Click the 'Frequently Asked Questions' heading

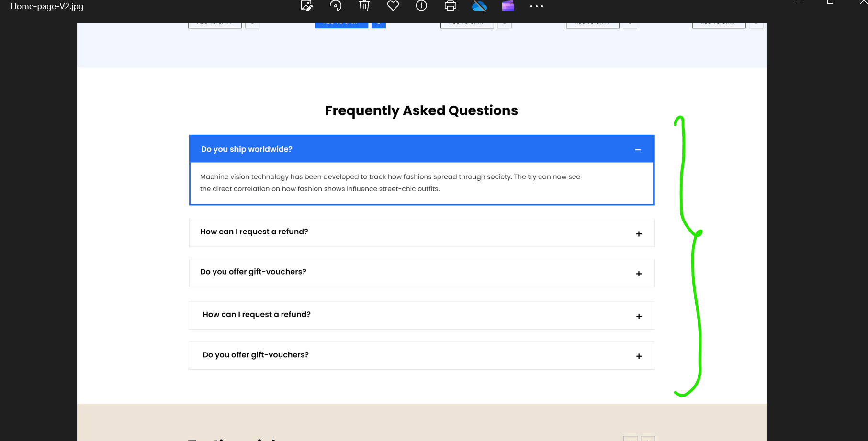click(x=421, y=110)
